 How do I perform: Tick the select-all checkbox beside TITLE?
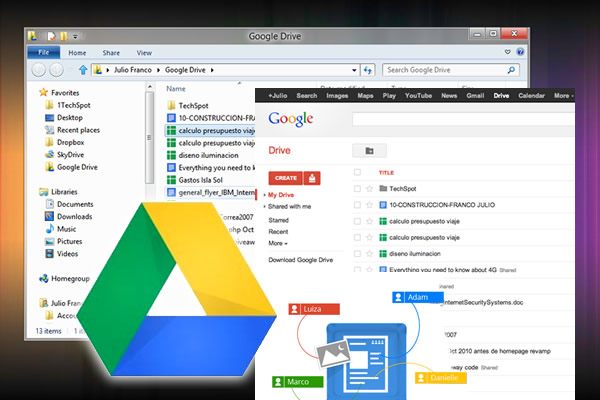[357, 172]
